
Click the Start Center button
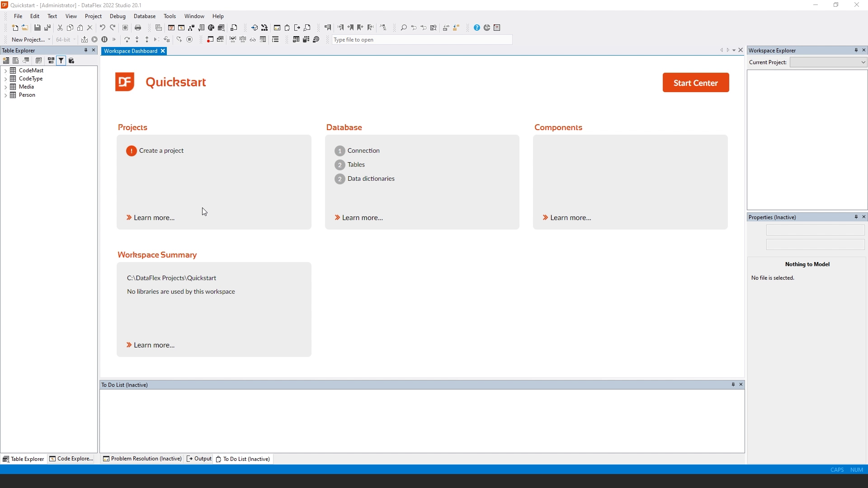coord(695,83)
